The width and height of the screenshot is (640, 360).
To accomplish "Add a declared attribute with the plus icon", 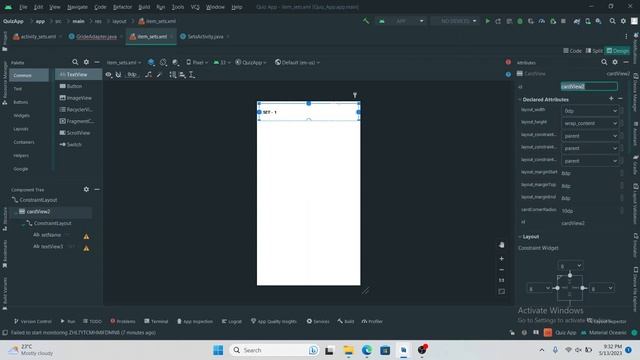I will click(611, 98).
